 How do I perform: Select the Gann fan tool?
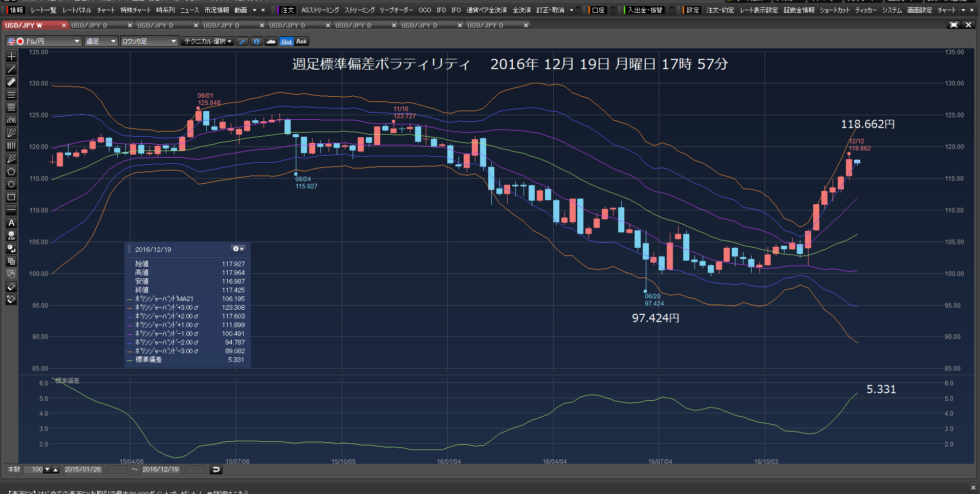point(11,133)
